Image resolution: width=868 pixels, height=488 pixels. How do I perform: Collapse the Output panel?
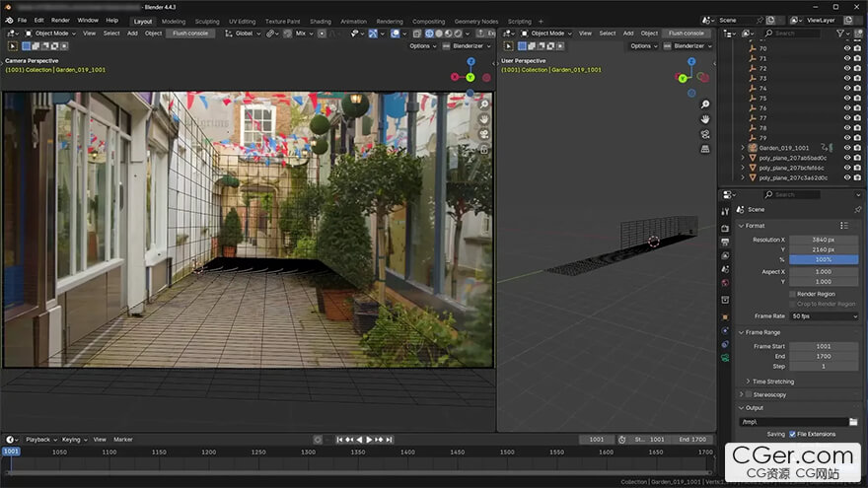point(741,408)
